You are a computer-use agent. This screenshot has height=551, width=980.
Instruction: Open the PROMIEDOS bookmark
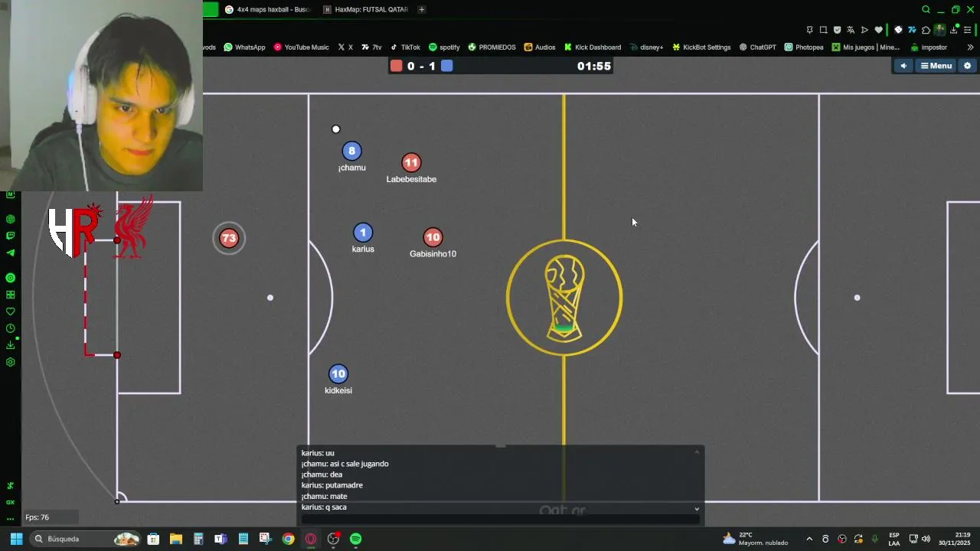coord(492,47)
